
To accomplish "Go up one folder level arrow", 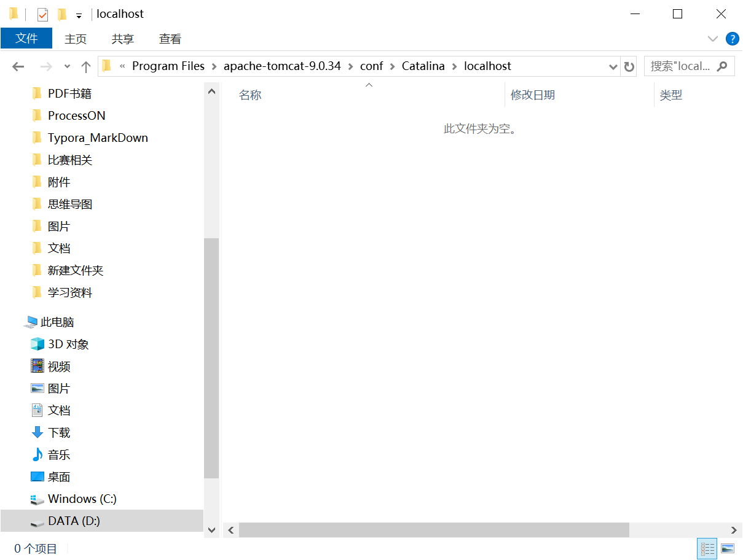I will coord(86,66).
